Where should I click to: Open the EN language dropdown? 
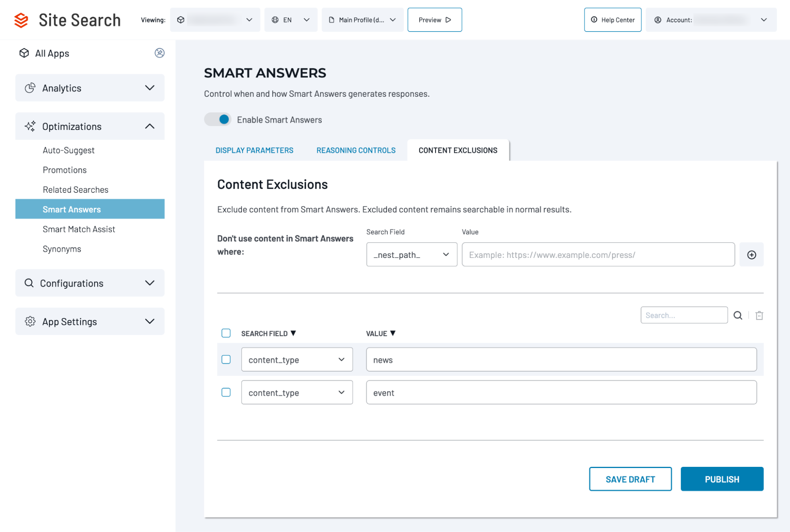(x=291, y=20)
